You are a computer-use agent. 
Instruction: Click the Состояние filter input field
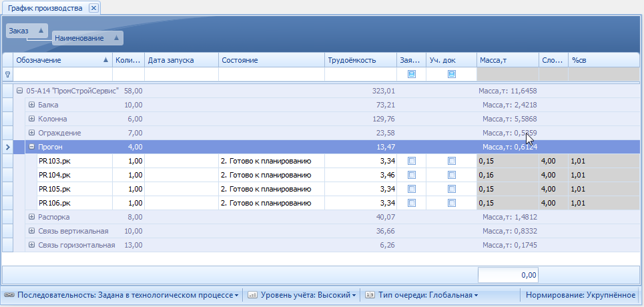pos(272,74)
